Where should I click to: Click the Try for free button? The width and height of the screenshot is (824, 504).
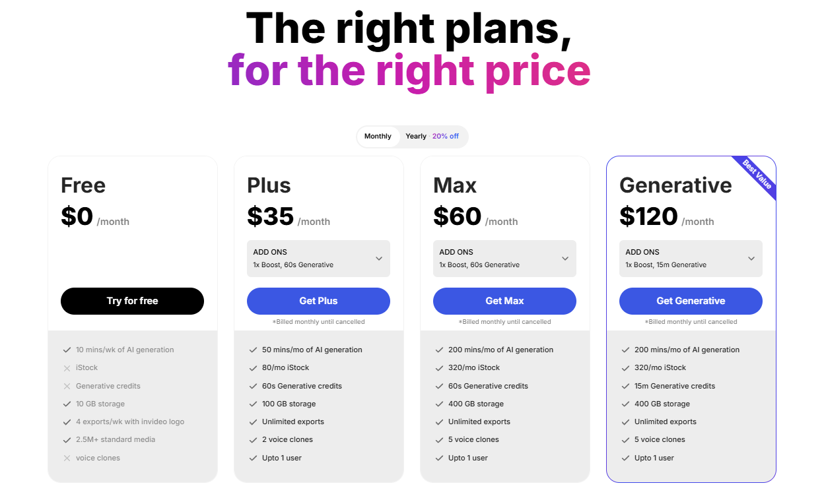click(132, 301)
